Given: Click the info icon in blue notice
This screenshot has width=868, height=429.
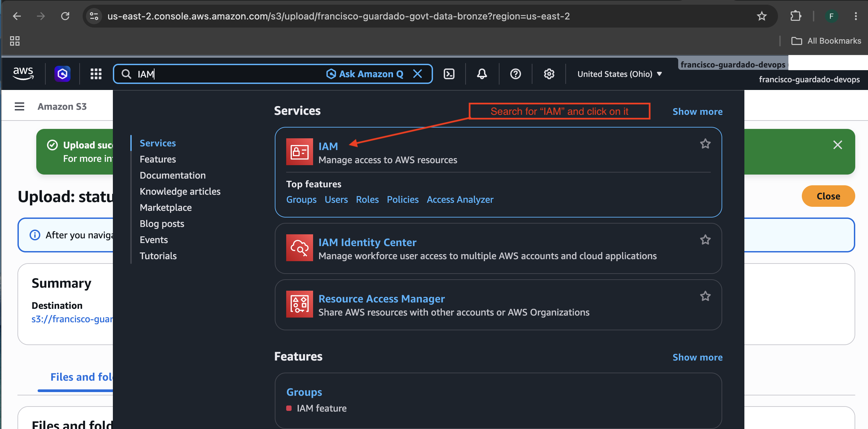Looking at the screenshot, I should click(x=35, y=235).
